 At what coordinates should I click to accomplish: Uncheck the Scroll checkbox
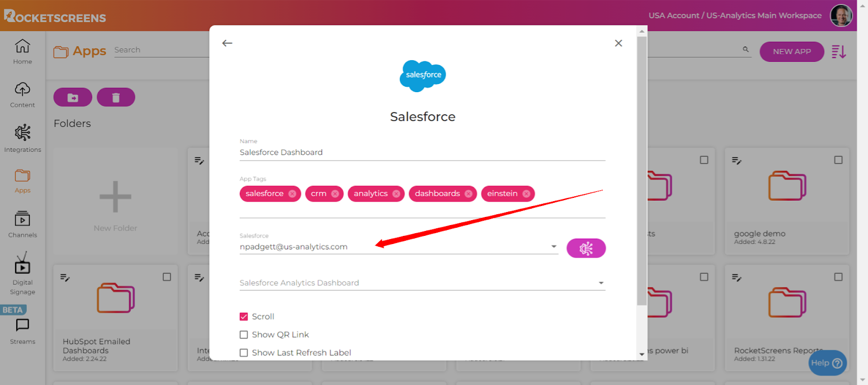(244, 317)
